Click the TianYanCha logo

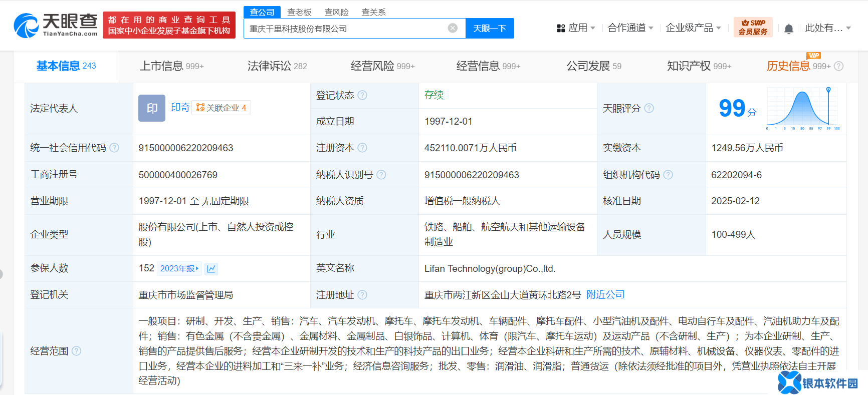[x=56, y=25]
